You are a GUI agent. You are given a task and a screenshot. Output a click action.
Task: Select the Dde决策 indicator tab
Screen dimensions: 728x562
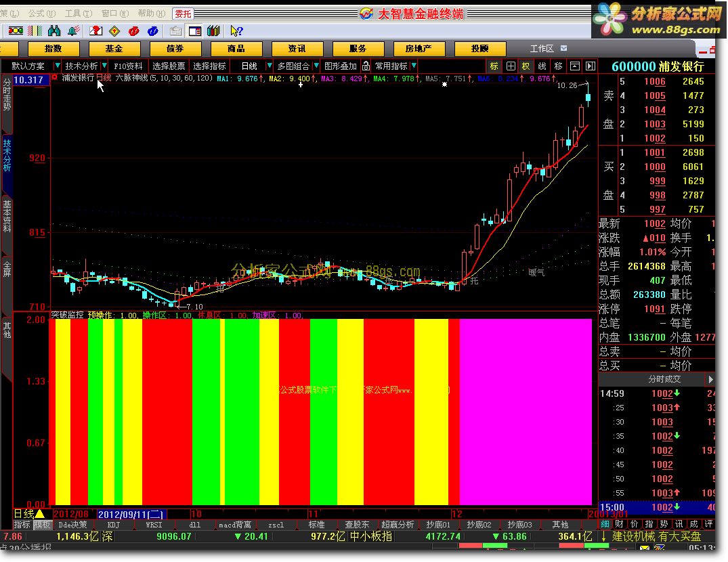[x=73, y=525]
